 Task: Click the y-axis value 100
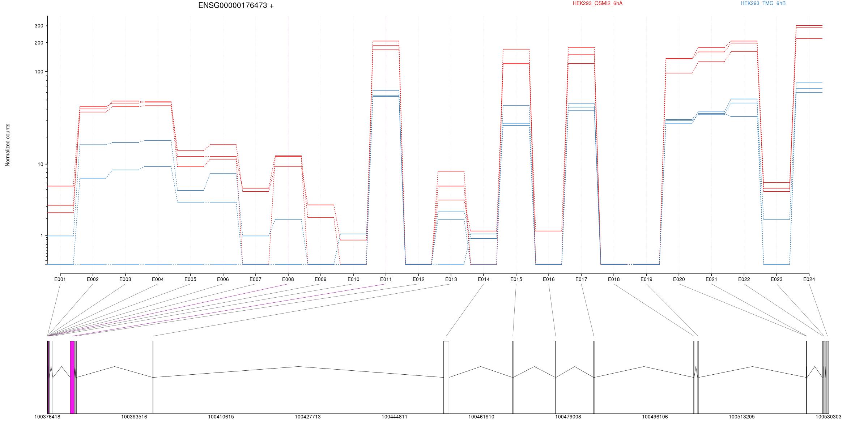39,72
